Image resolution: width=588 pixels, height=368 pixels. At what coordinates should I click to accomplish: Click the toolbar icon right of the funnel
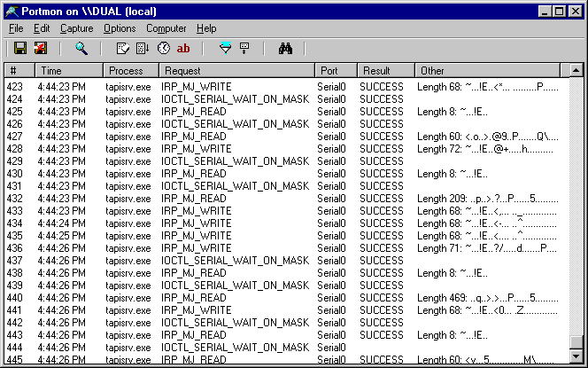(244, 48)
